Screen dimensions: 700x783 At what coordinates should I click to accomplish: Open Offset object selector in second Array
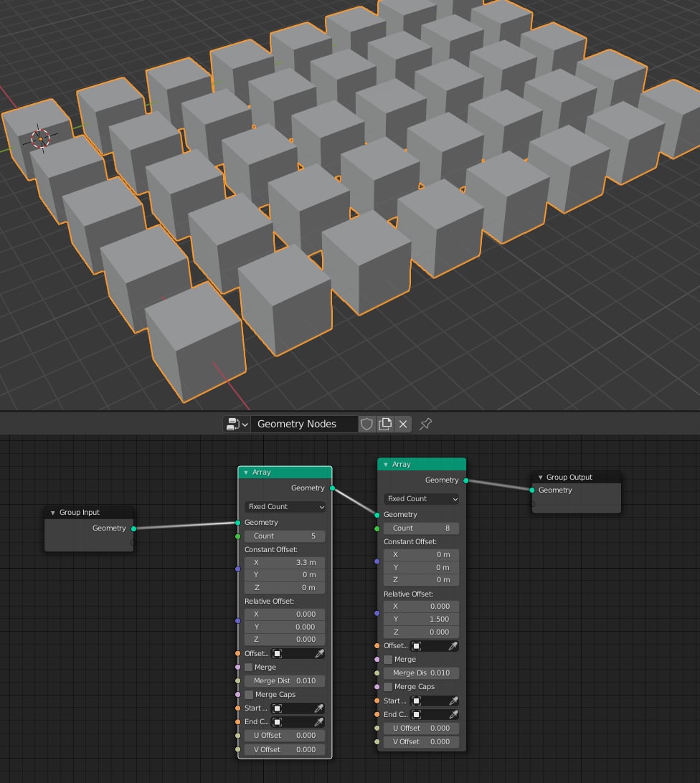click(x=429, y=645)
